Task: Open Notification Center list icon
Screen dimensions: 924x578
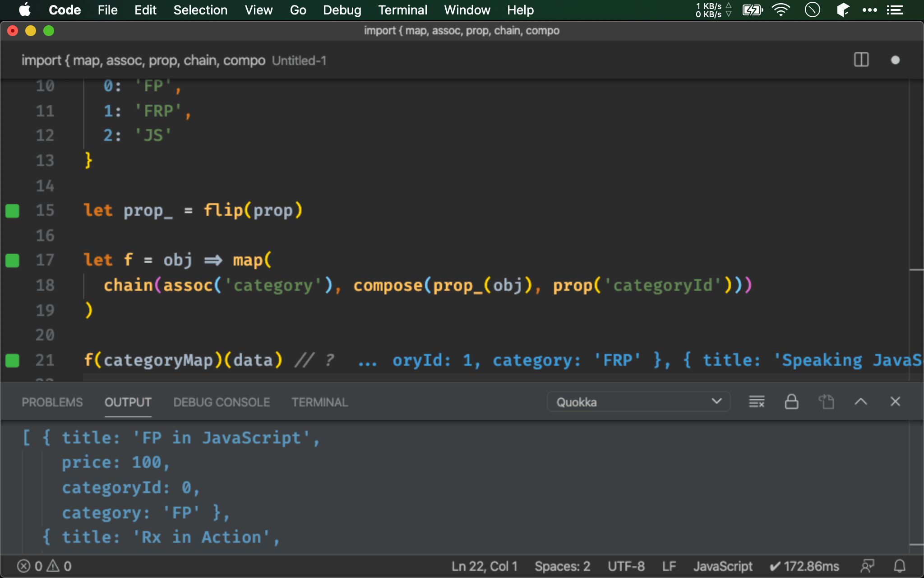Action: click(x=895, y=10)
